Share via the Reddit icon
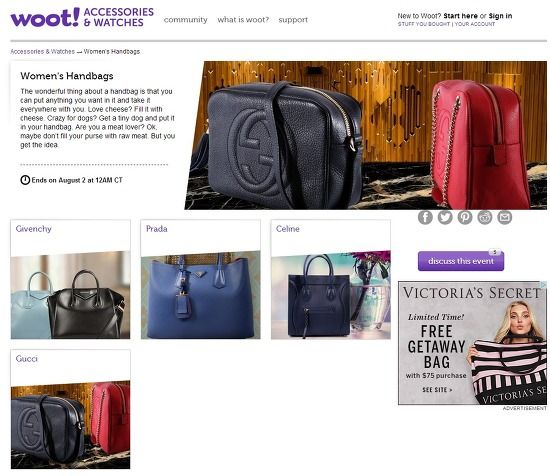This screenshot has width=550, height=476. click(485, 217)
